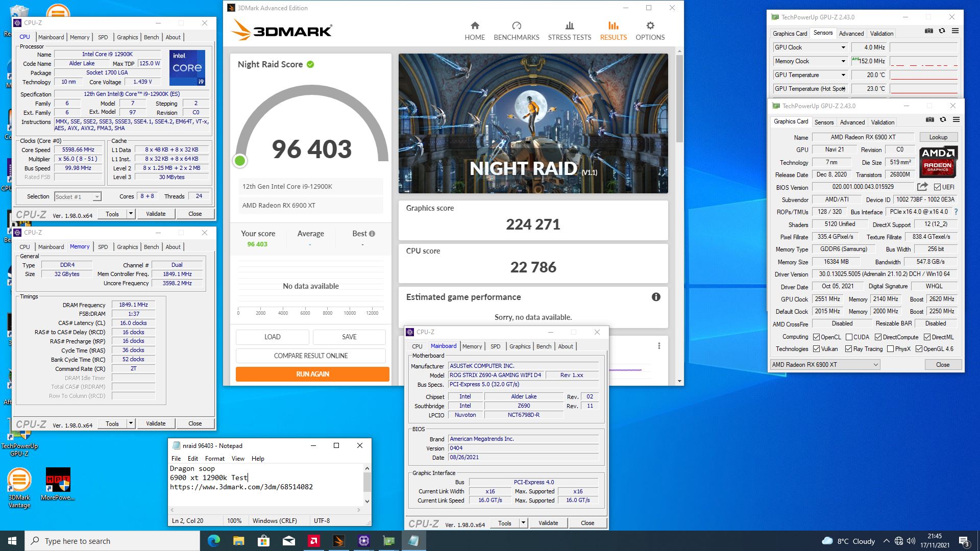Open the Tools dropdown arrow in CPU-Z Memory window

pyautogui.click(x=131, y=423)
